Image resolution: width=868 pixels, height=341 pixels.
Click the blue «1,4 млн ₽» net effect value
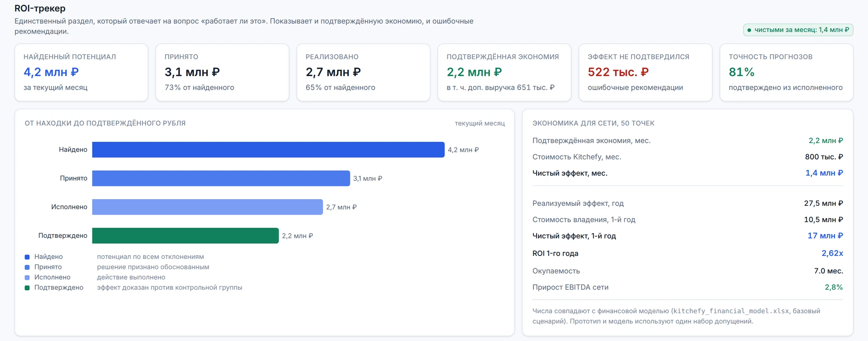click(824, 173)
